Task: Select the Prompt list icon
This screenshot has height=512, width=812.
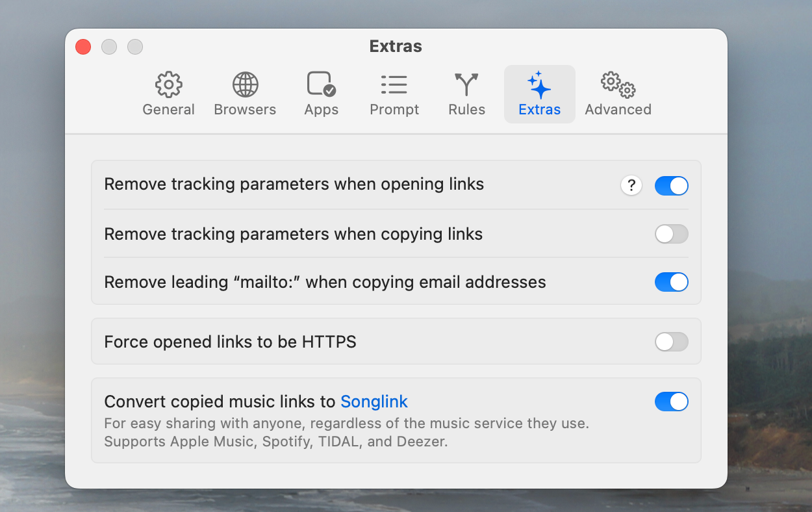Action: (394, 84)
